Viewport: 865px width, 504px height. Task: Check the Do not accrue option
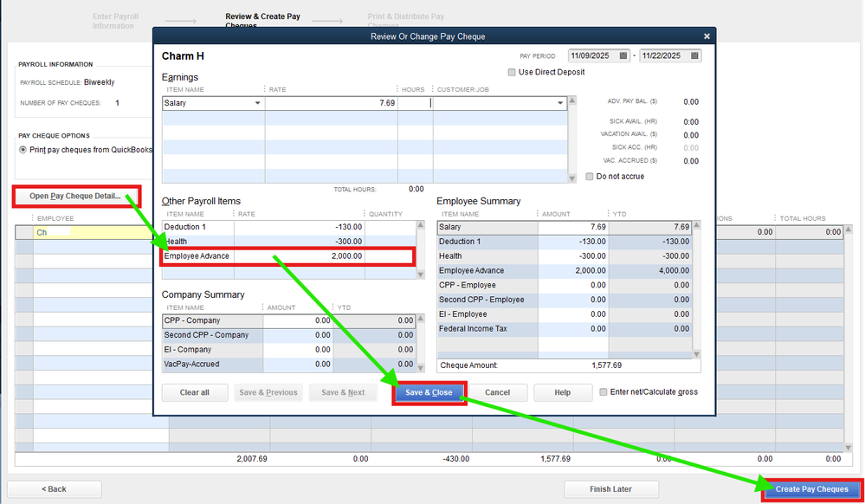coord(590,177)
